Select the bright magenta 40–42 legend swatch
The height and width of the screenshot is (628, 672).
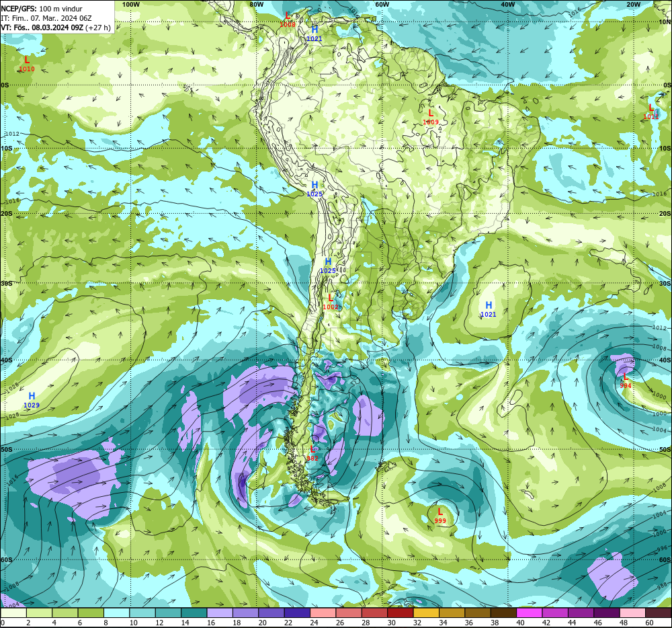pyautogui.click(x=530, y=613)
